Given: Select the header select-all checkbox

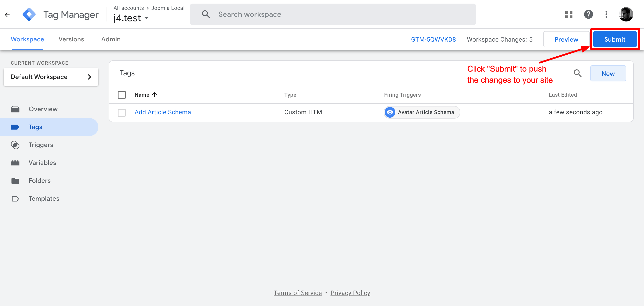Looking at the screenshot, I should tap(122, 95).
